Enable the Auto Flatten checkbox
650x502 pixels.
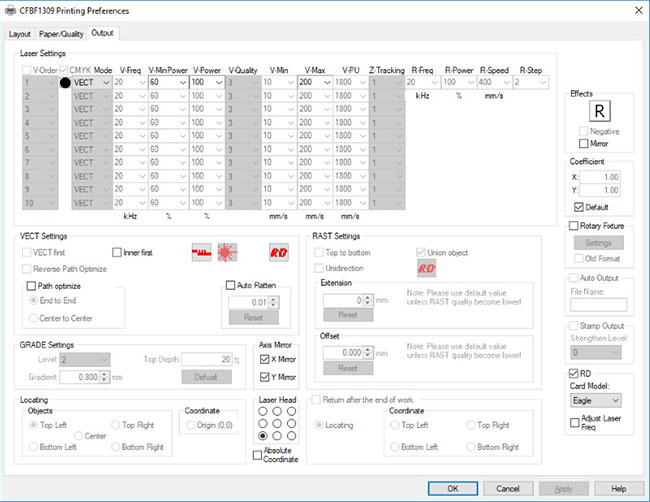(x=230, y=285)
